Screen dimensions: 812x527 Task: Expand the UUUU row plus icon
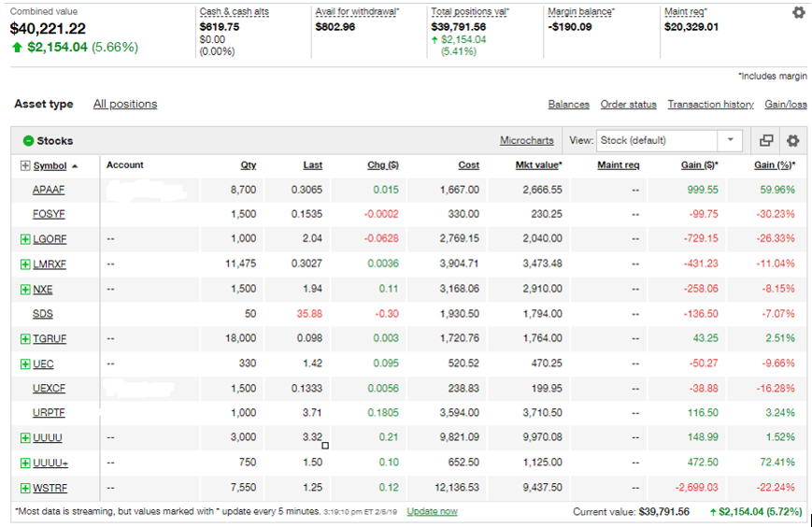(x=25, y=437)
